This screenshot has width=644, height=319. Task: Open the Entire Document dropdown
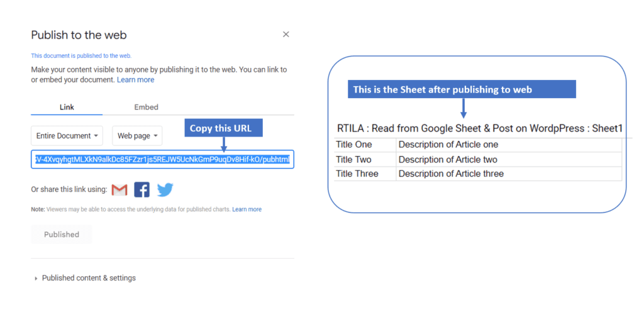(x=67, y=136)
